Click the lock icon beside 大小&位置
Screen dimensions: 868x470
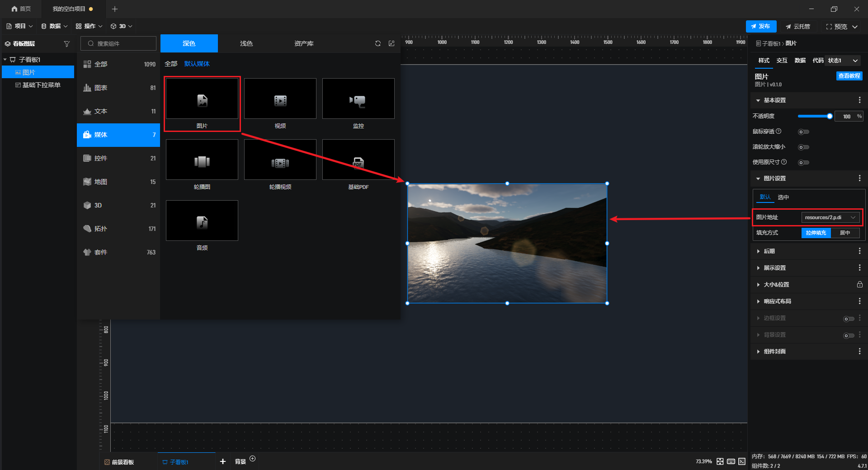point(859,284)
